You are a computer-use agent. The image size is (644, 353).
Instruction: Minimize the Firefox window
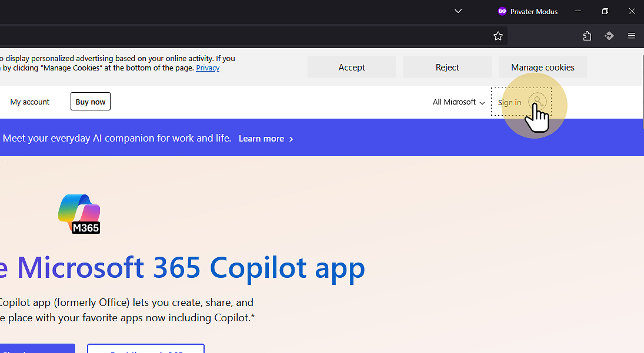click(x=579, y=11)
